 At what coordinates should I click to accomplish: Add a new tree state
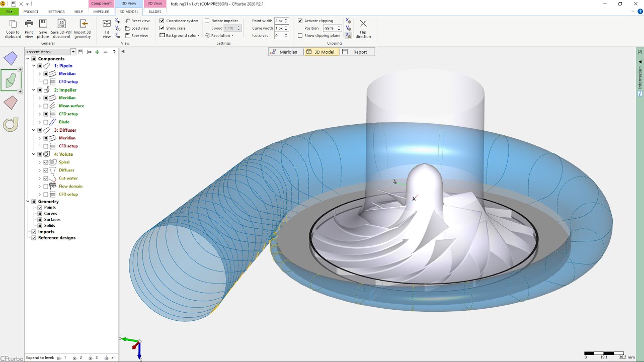[x=97, y=52]
